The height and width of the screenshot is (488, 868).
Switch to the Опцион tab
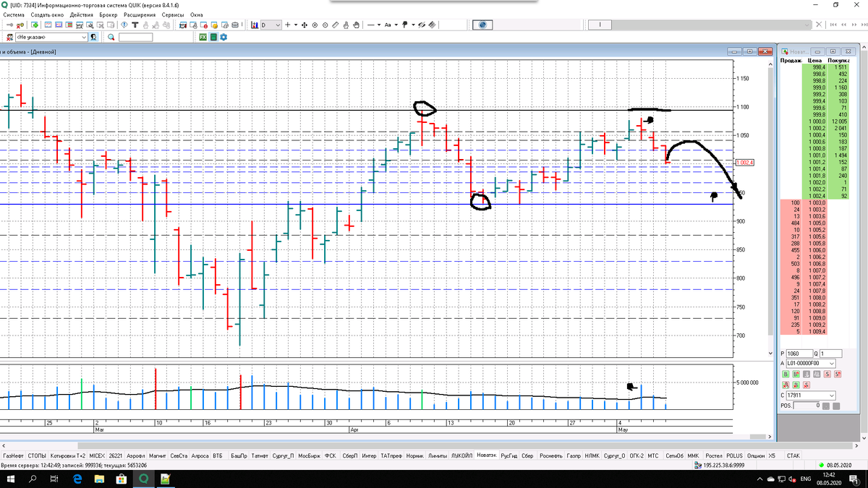756,456
